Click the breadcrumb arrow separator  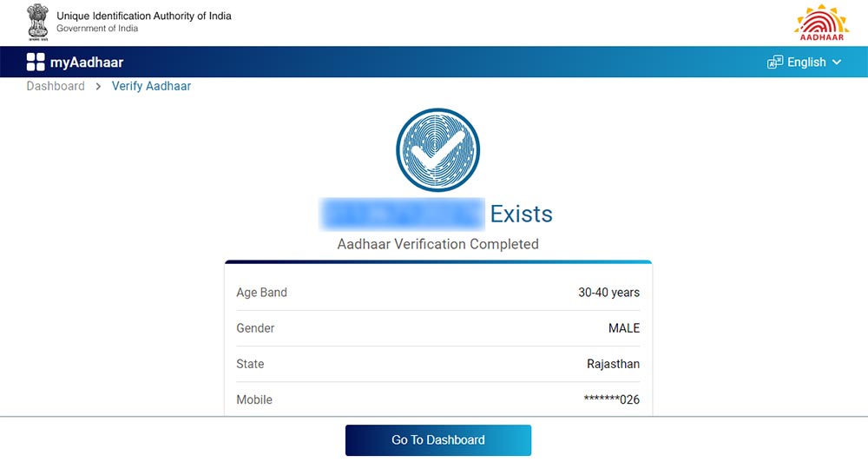tap(98, 87)
